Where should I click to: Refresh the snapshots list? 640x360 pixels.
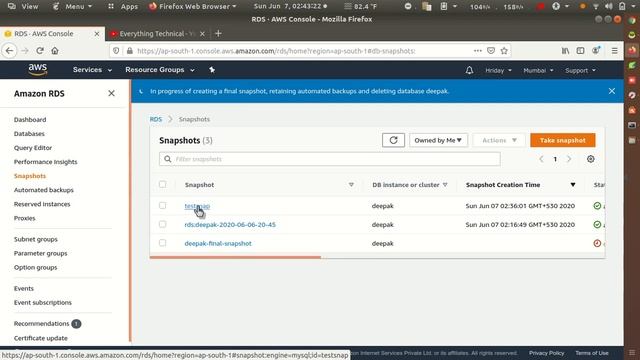click(x=393, y=140)
